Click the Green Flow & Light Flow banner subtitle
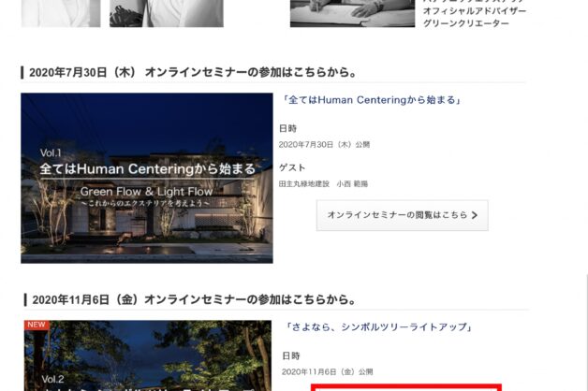Screen dimensions: 588x391 tap(147, 190)
